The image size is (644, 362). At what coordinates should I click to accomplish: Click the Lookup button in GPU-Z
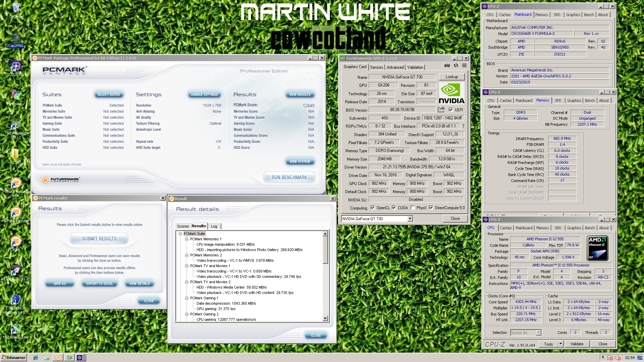tap(451, 77)
